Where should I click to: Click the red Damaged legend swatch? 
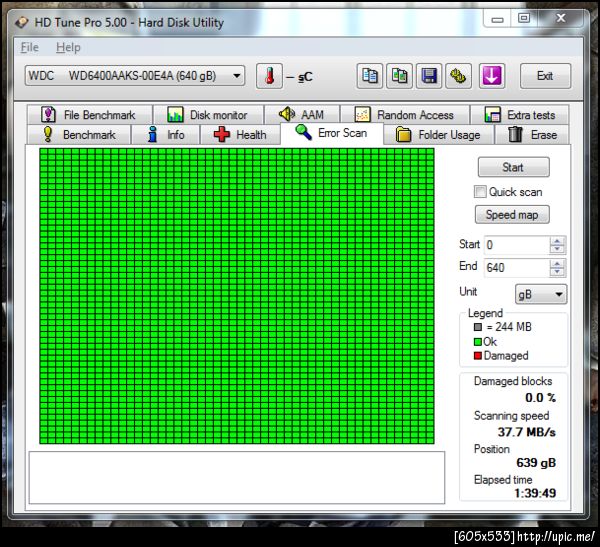click(478, 356)
